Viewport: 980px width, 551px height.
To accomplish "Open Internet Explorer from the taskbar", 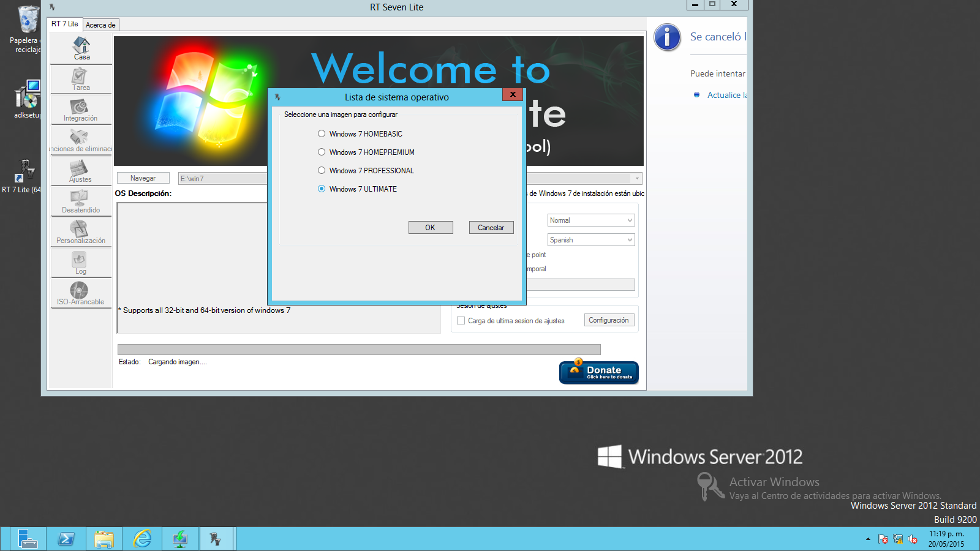I will 142,539.
